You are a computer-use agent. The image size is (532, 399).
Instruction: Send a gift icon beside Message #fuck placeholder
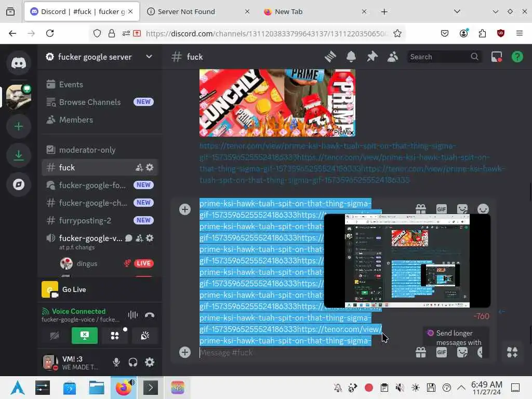click(421, 353)
